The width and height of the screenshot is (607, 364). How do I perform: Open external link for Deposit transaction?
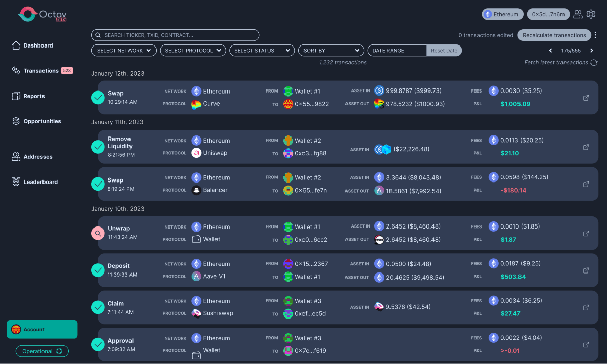(x=586, y=270)
